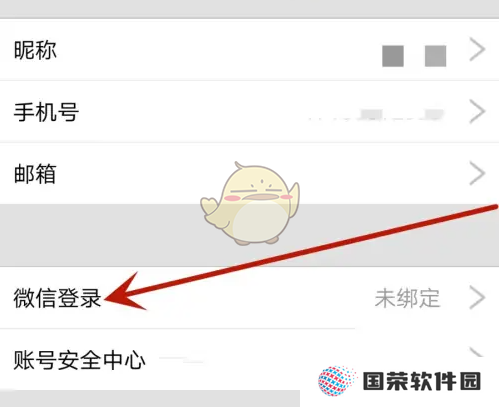
Task: Click the chevron arrow next to 手机号
Action: pyautogui.click(x=477, y=112)
